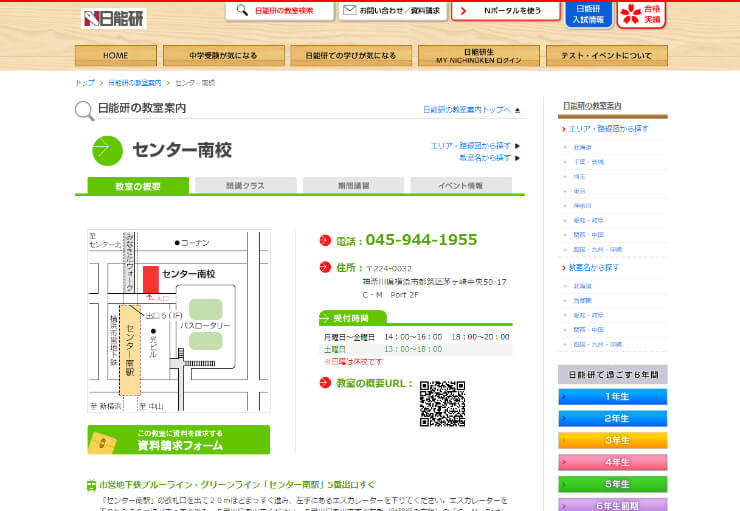This screenshot has width=740, height=511.
Task: Click the magnifier icon in 日能研の教室検索 button
Action: click(x=242, y=10)
